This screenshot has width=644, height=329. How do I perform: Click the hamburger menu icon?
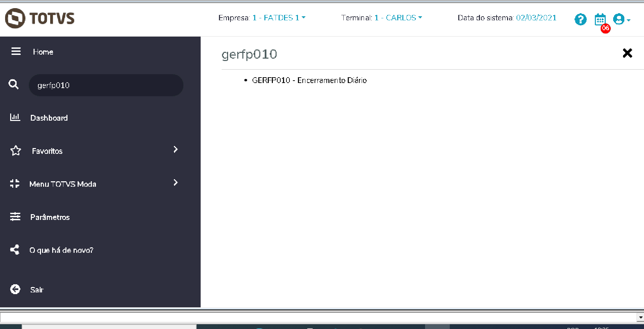point(16,52)
